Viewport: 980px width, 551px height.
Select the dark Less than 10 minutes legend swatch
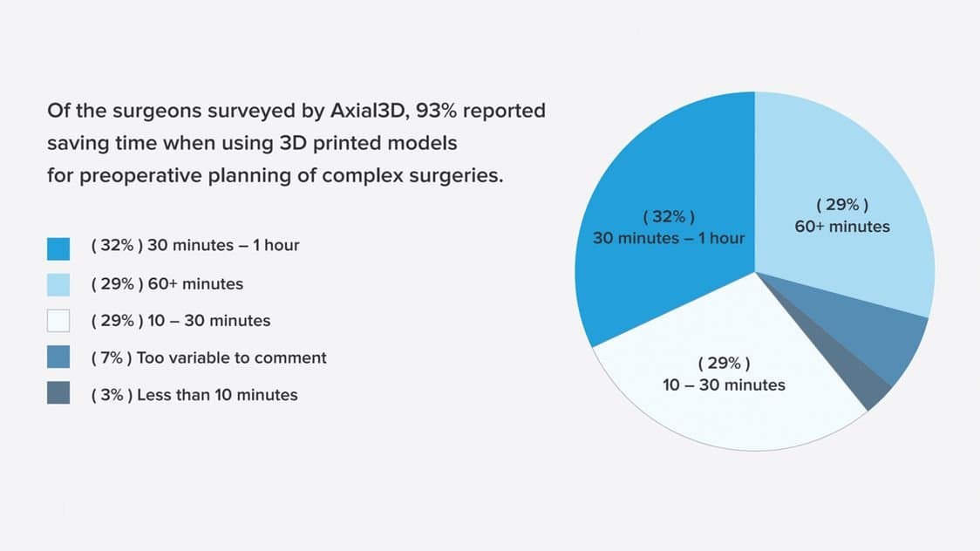[58, 395]
